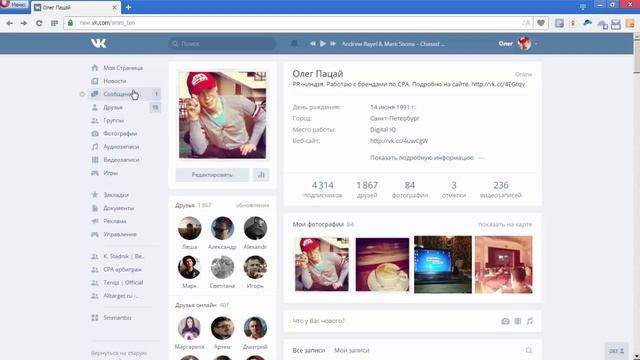Open Opera Меню button

pos(14,5)
